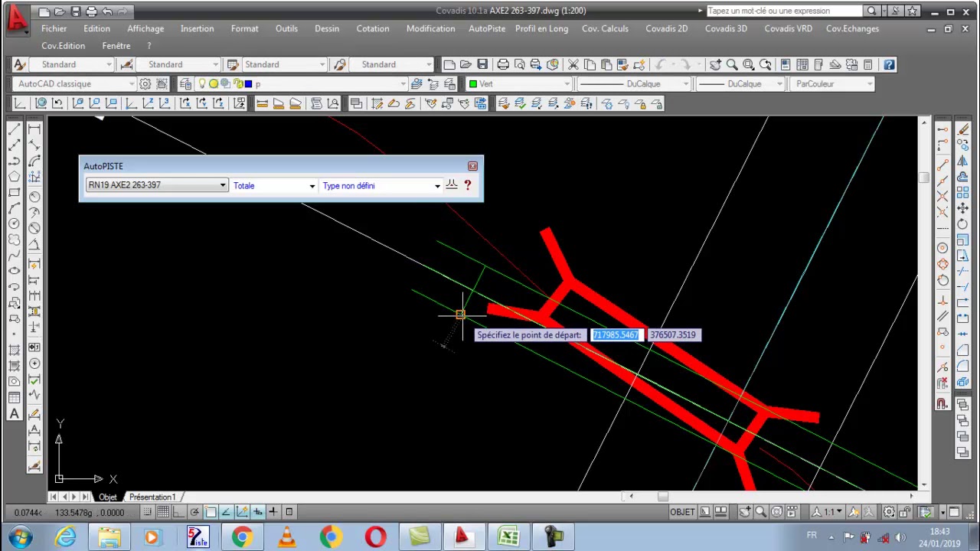This screenshot has width=980, height=551.
Task: Open a drawing file with folder icon
Action: coord(465,64)
